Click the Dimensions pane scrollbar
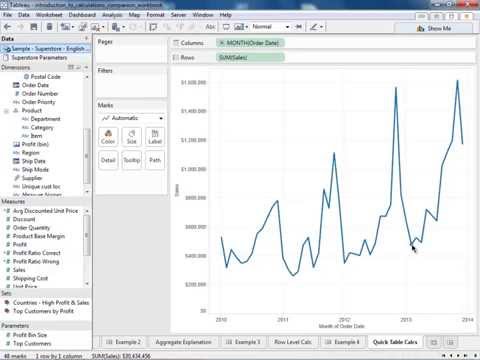The width and height of the screenshot is (480, 360). pyautogui.click(x=87, y=157)
